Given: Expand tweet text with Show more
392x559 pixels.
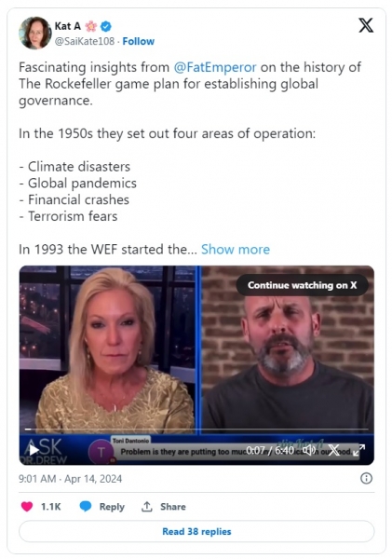Looking at the screenshot, I should (236, 249).
